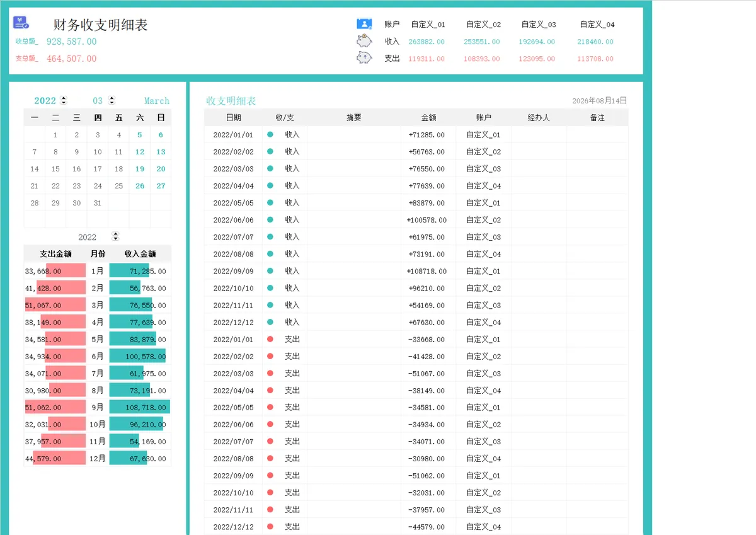Click income value 253551.00
This screenshot has width=756, height=535.
pyautogui.click(x=482, y=42)
